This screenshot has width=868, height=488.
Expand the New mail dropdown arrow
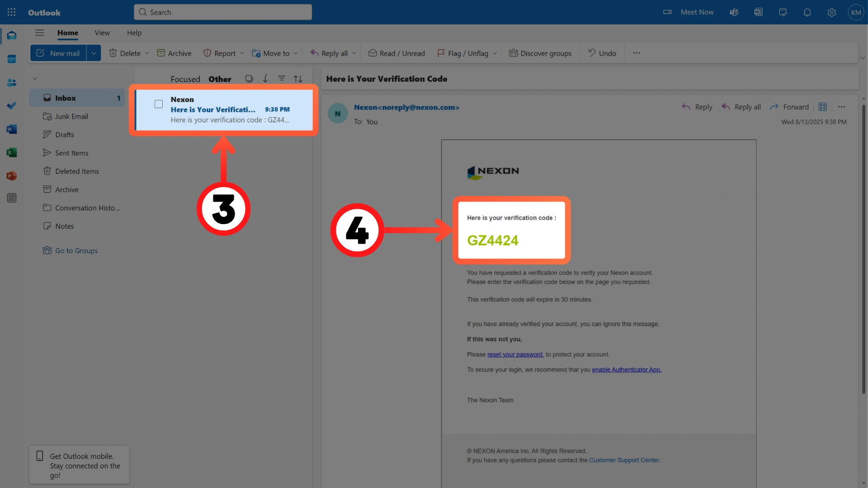94,53
